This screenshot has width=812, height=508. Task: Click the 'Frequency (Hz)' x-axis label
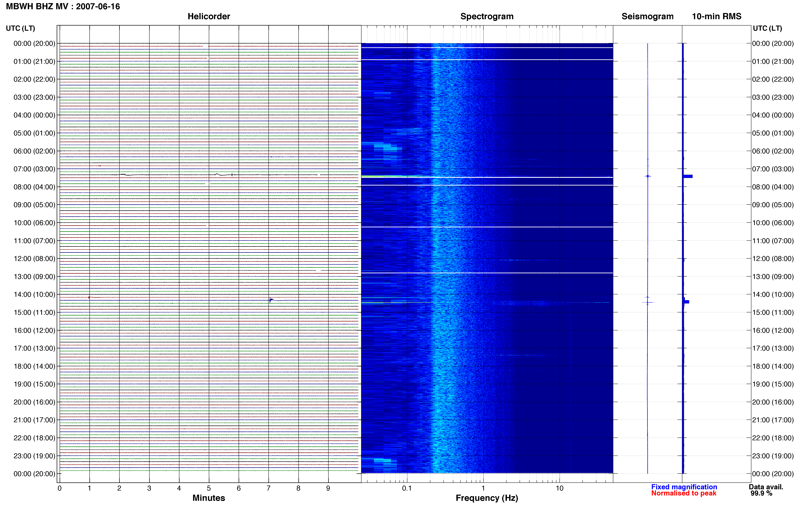click(x=487, y=498)
